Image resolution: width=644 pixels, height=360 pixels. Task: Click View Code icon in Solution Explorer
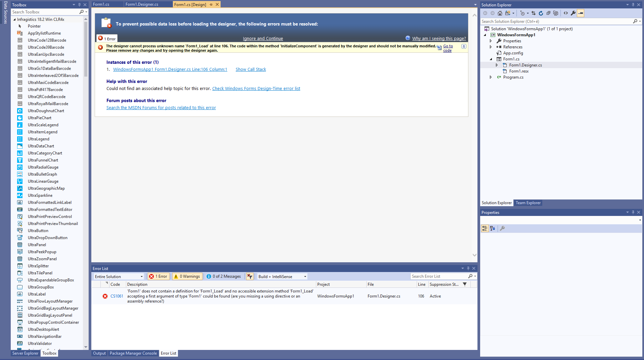pos(566,13)
